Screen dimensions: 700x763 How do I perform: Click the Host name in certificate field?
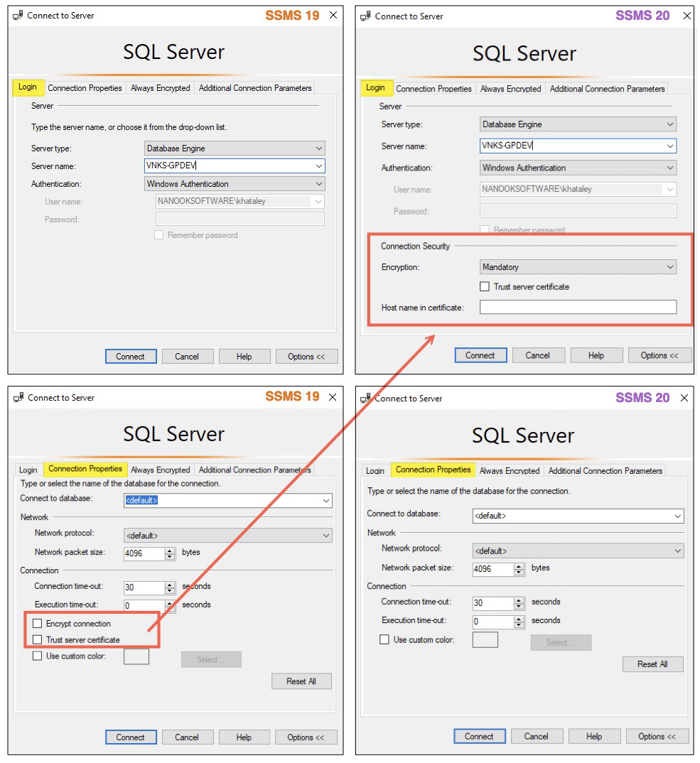pos(578,307)
